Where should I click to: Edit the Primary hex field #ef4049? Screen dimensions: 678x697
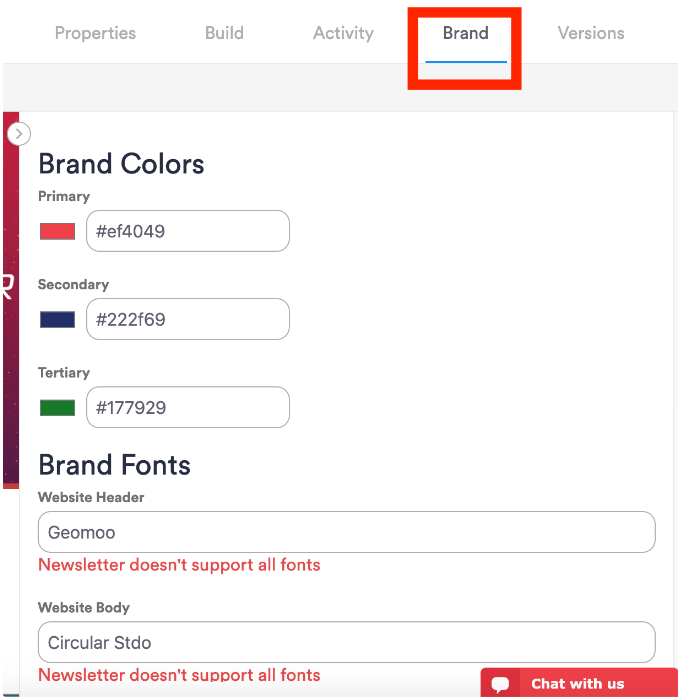(188, 231)
